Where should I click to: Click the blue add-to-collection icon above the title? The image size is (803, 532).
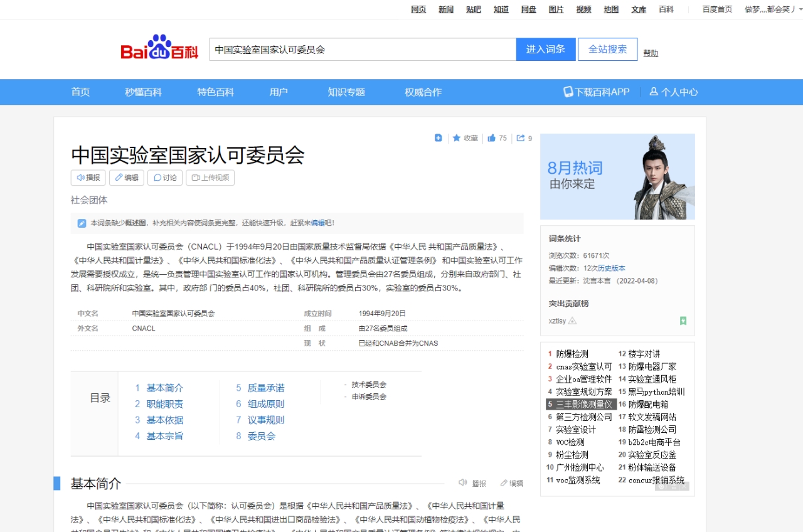438,138
